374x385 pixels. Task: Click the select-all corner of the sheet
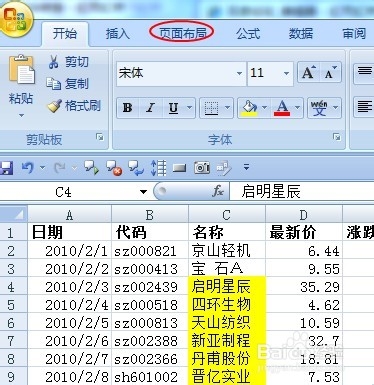click(x=13, y=215)
